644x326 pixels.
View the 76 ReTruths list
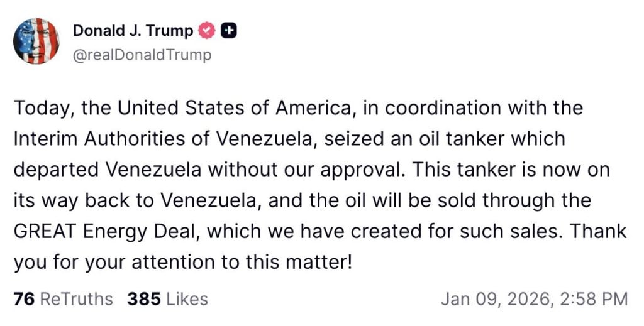63,299
